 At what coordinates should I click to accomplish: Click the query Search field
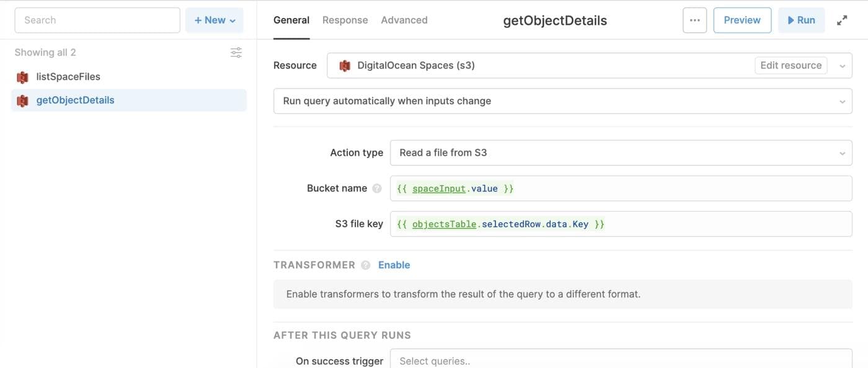(x=97, y=20)
